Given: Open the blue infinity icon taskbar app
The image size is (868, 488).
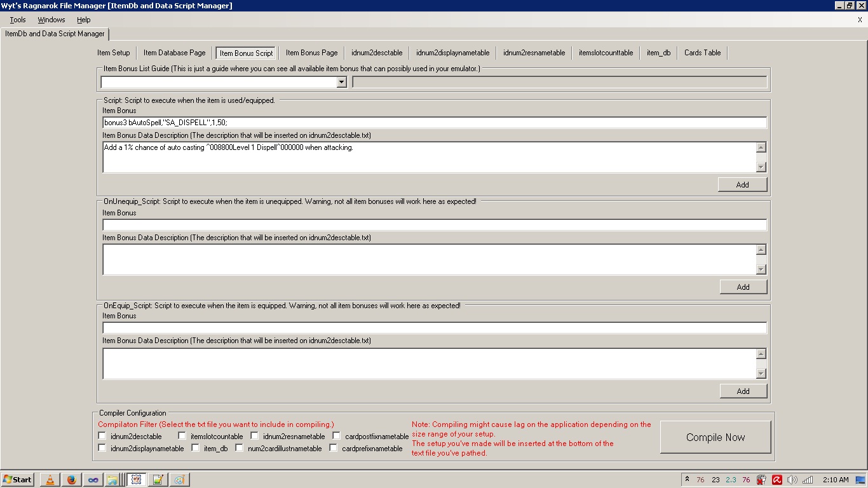Looking at the screenshot, I should click(x=93, y=480).
